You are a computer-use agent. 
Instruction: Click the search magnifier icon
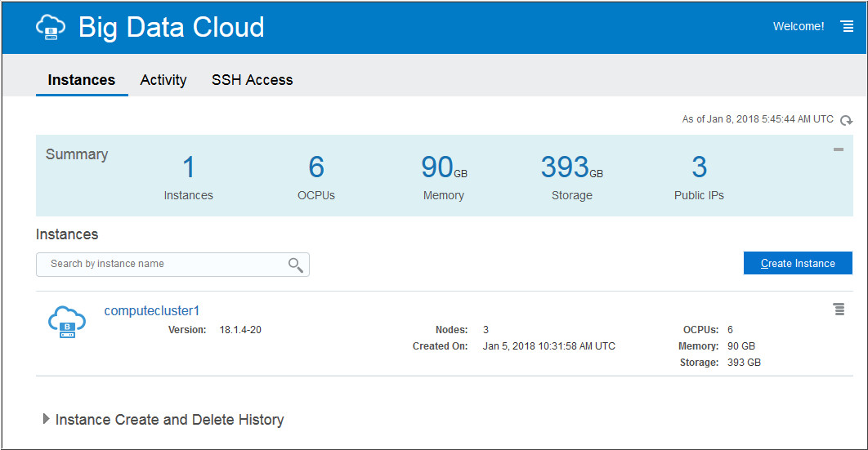point(296,265)
